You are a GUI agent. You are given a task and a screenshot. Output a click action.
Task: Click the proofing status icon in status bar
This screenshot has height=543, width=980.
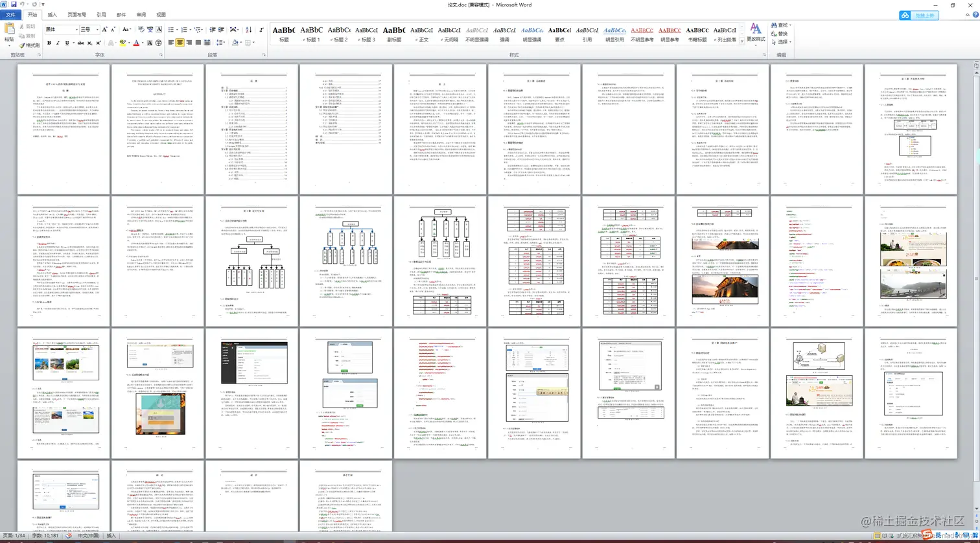pyautogui.click(x=68, y=536)
